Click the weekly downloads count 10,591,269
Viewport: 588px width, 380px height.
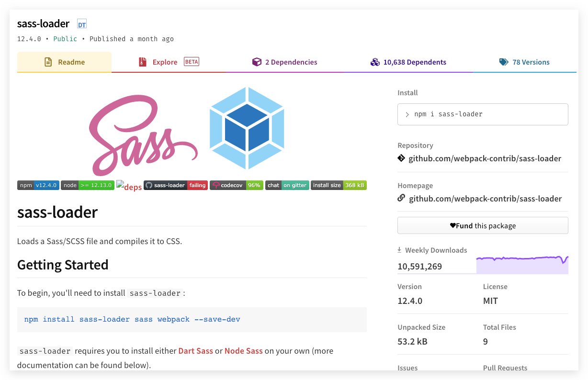419,267
